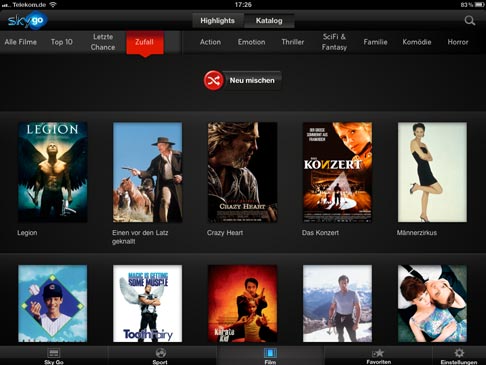Open search with the magnifier icon

pyautogui.click(x=470, y=21)
